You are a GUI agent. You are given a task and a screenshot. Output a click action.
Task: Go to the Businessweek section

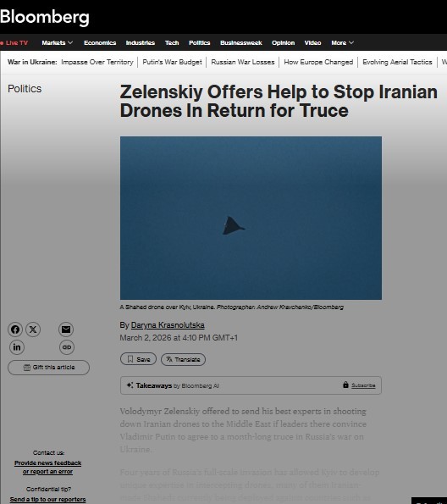(x=241, y=42)
